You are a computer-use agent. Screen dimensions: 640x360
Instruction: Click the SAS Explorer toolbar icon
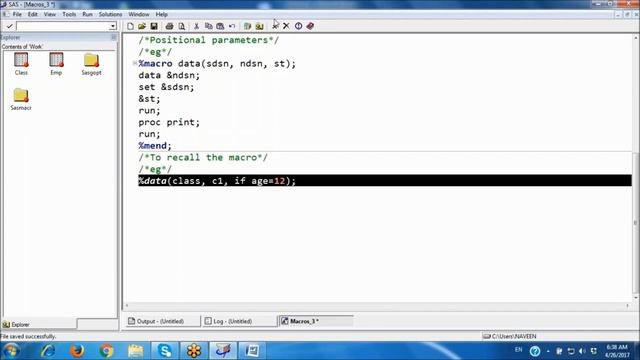click(259, 26)
